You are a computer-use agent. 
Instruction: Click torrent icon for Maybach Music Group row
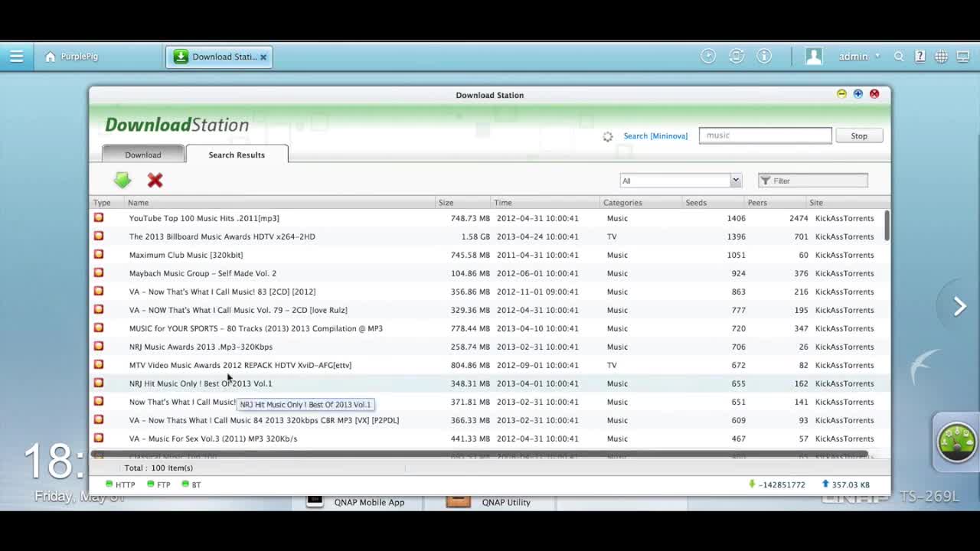[99, 272]
